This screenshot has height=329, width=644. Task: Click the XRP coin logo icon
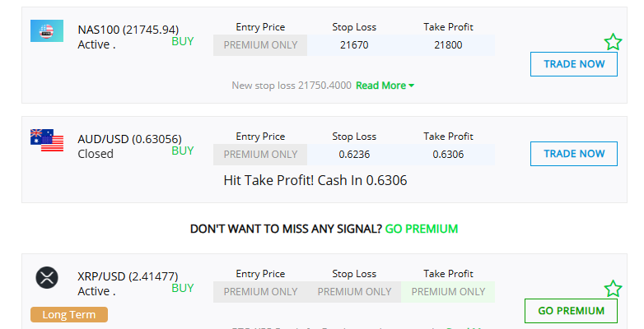[47, 278]
